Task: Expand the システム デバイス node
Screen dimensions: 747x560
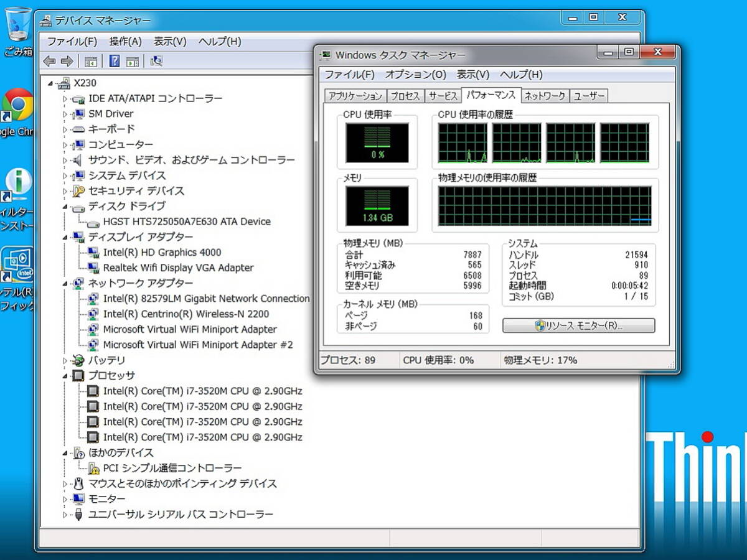Action: click(x=65, y=175)
